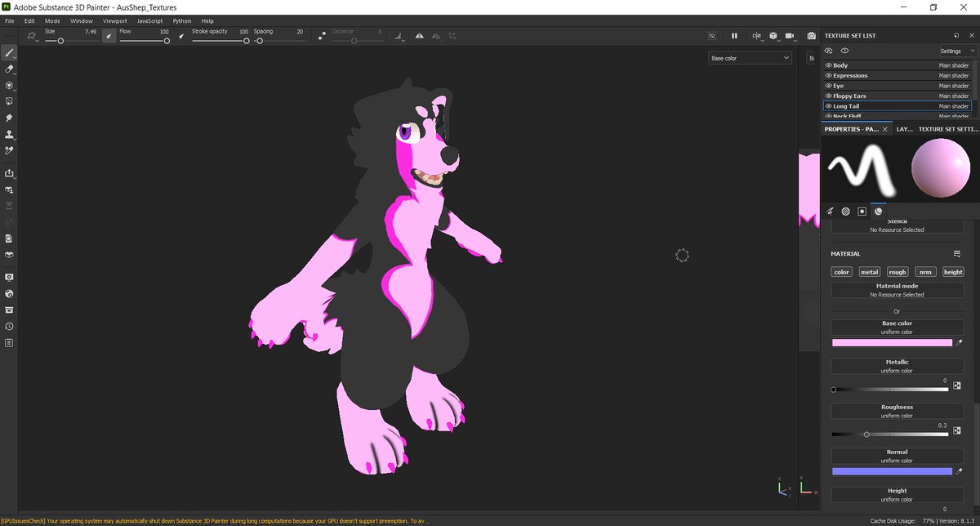Toggle the metal material channel button

tap(869, 272)
